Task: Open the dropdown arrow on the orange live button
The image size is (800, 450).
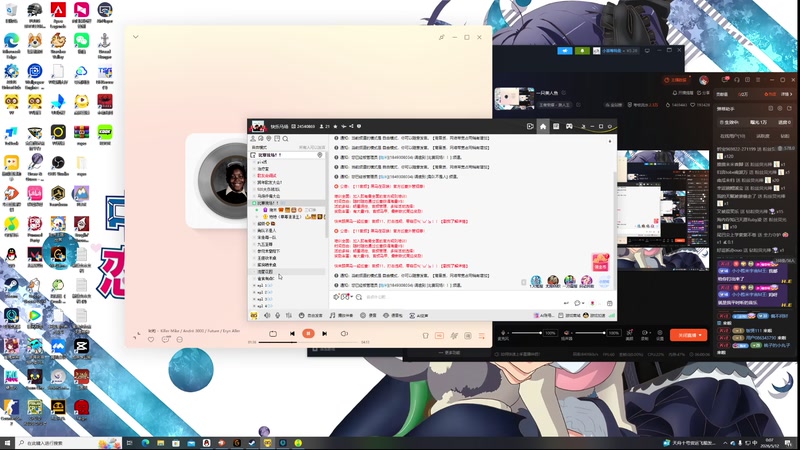Action: (701, 335)
